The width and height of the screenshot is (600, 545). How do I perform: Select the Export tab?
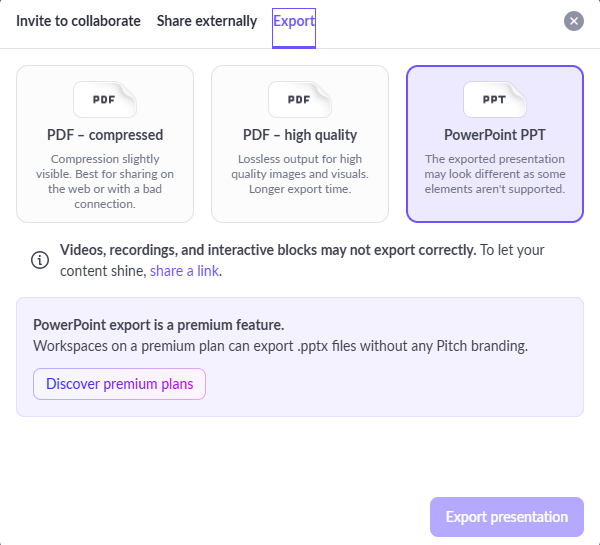pyautogui.click(x=294, y=21)
